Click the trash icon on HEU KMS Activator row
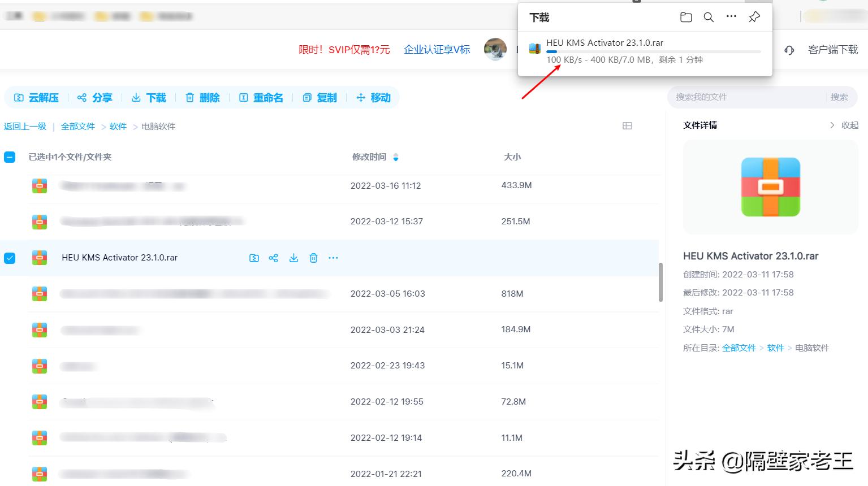The height and width of the screenshot is (486, 868). 313,258
